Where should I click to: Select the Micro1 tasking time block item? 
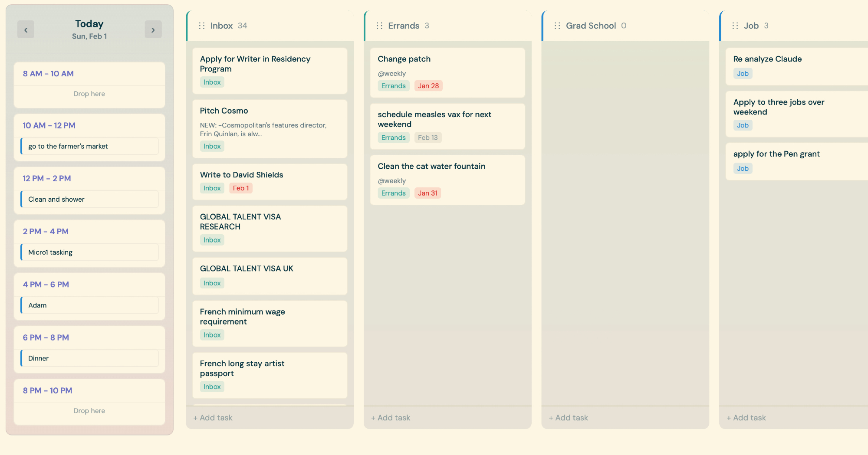(x=89, y=252)
